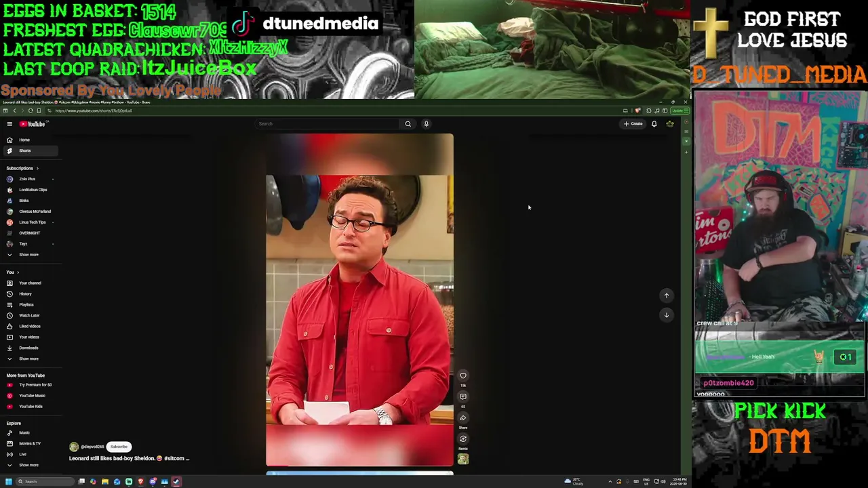Click the Create button
This screenshot has width=868, height=488.
pos(633,124)
